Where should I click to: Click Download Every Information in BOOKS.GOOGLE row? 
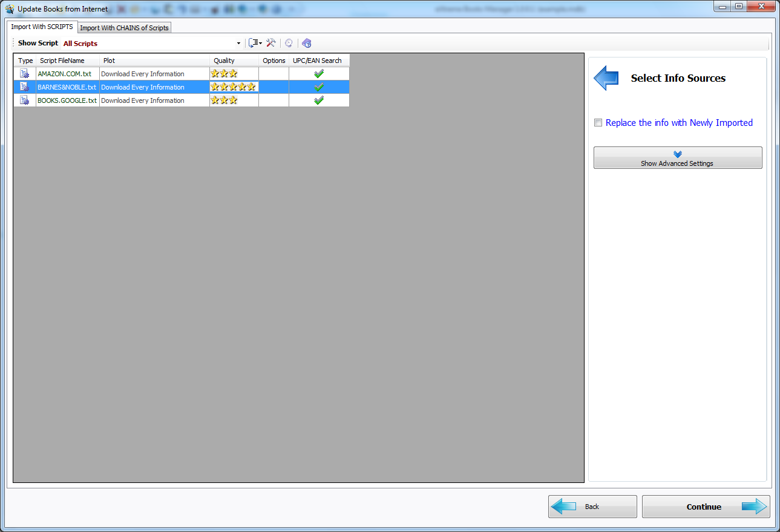click(x=143, y=100)
